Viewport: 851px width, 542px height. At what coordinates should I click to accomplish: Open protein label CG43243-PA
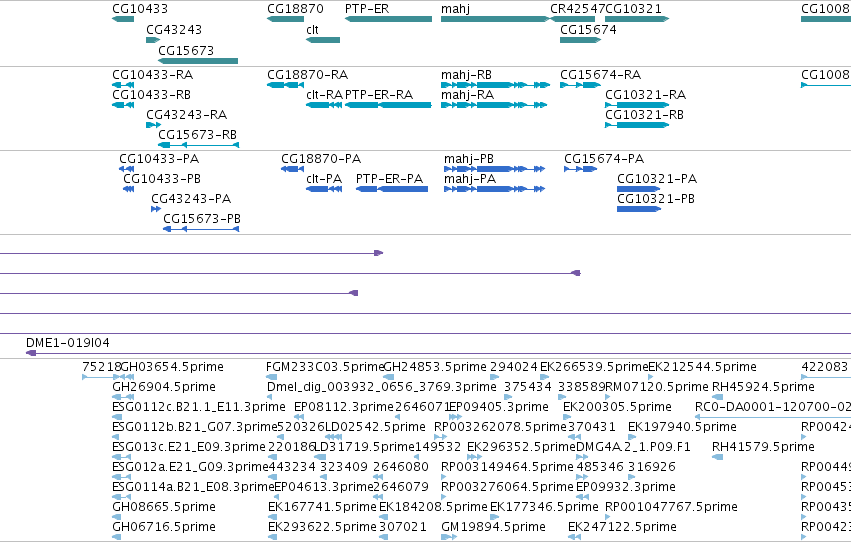191,199
